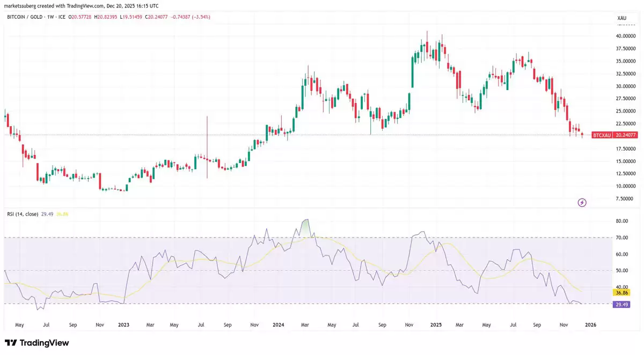Screen dimensions: 644x355
Task: Click the red BTCXAU price tag on right axis
Action: (614, 135)
